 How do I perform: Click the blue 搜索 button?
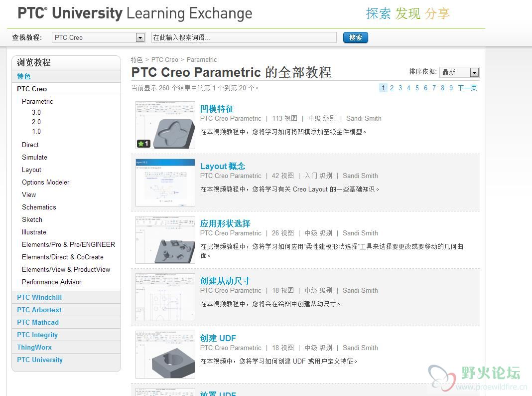tap(355, 37)
